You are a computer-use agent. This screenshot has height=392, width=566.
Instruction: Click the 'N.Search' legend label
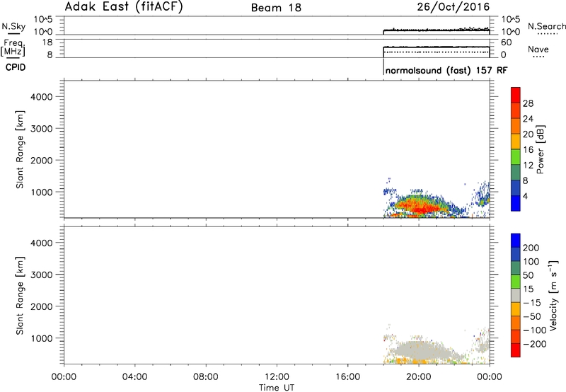point(547,26)
